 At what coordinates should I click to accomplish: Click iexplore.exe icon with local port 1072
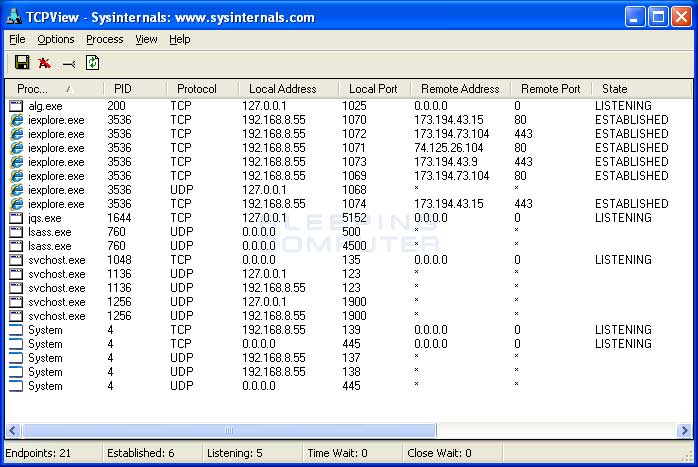(x=16, y=134)
